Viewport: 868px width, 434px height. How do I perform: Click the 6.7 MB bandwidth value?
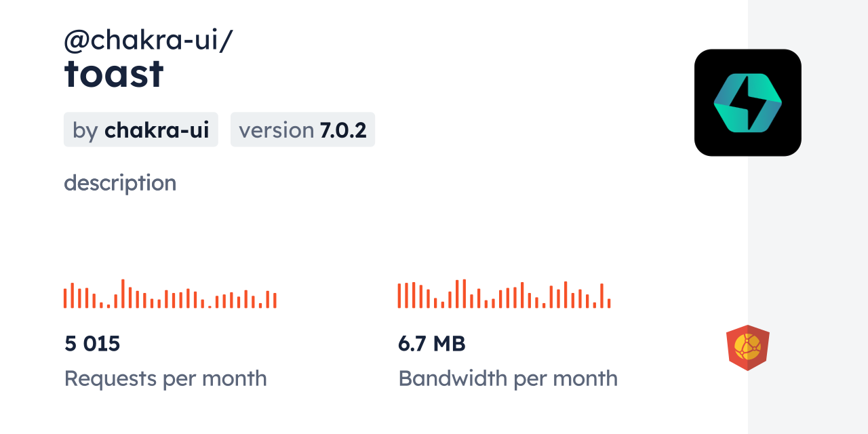tap(431, 344)
